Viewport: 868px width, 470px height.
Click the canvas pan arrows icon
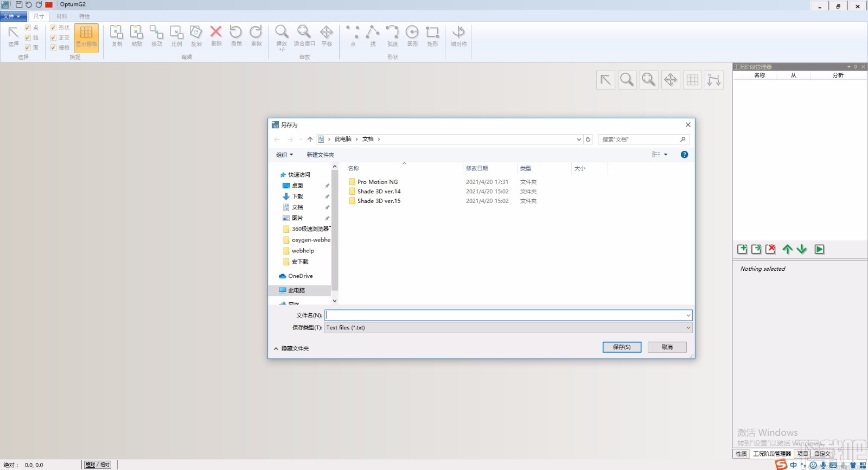671,80
